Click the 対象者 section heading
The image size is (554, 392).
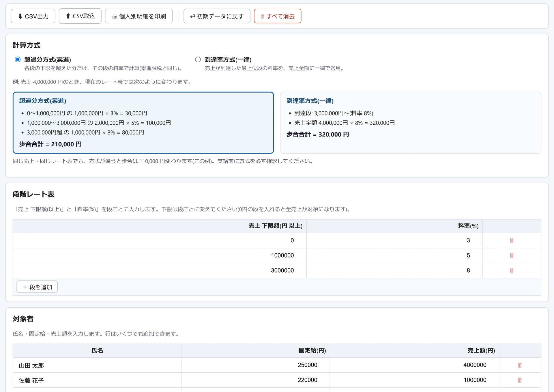click(x=23, y=319)
